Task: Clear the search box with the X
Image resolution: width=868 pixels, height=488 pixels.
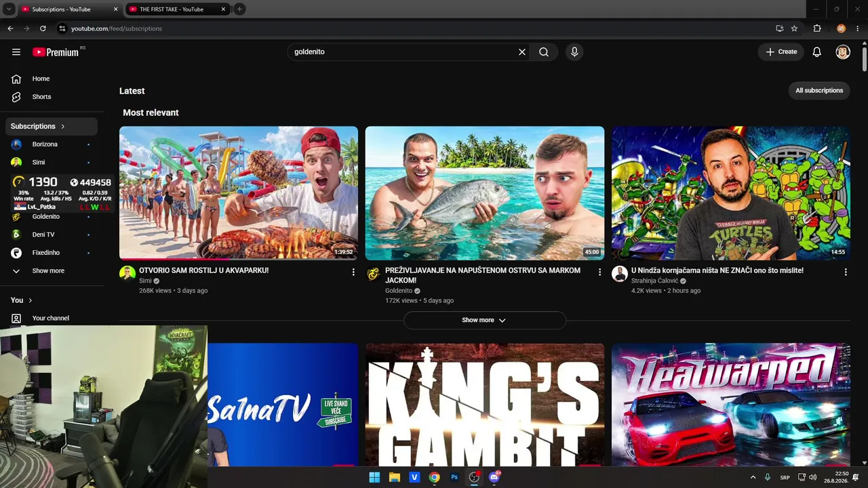Action: [522, 52]
